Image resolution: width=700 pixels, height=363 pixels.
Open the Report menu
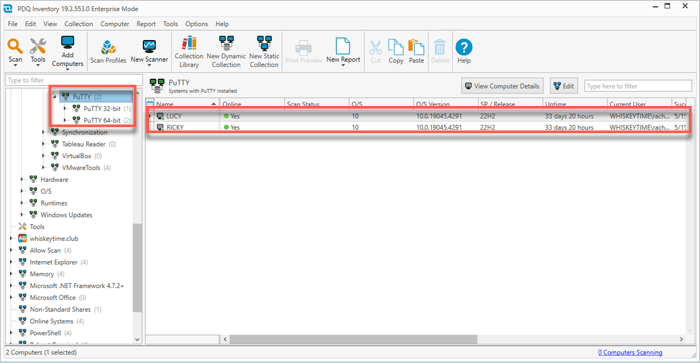[x=146, y=24]
